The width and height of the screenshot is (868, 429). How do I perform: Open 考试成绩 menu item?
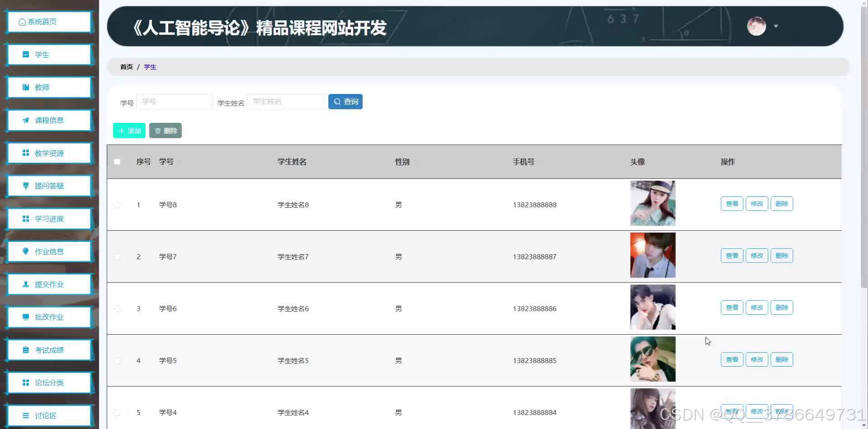[49, 350]
